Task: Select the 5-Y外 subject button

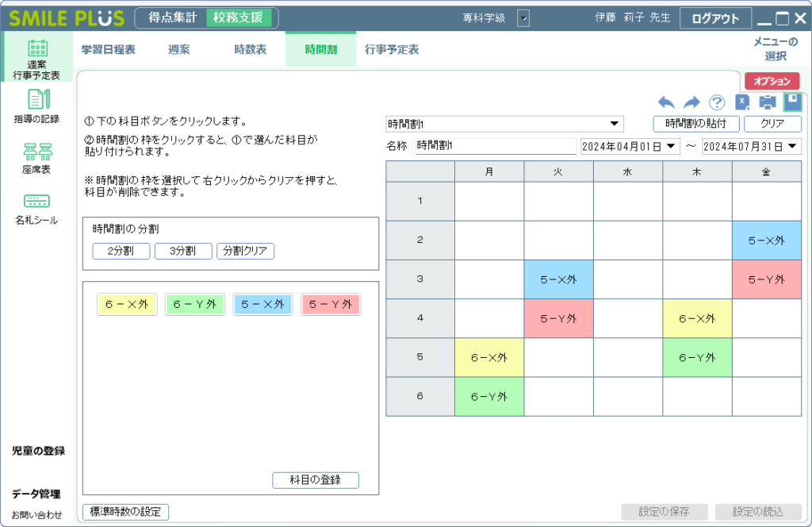Action: click(330, 304)
